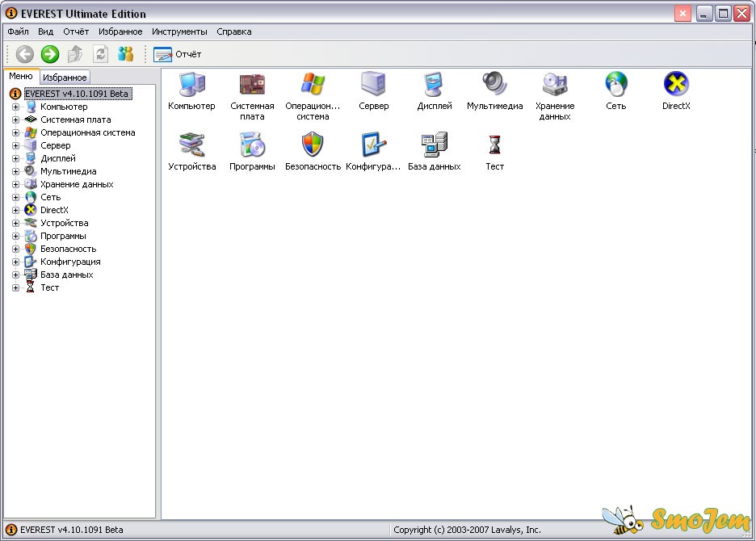Expand the Безопасность tree node
Screen dimensions: 756x541
click(x=15, y=249)
